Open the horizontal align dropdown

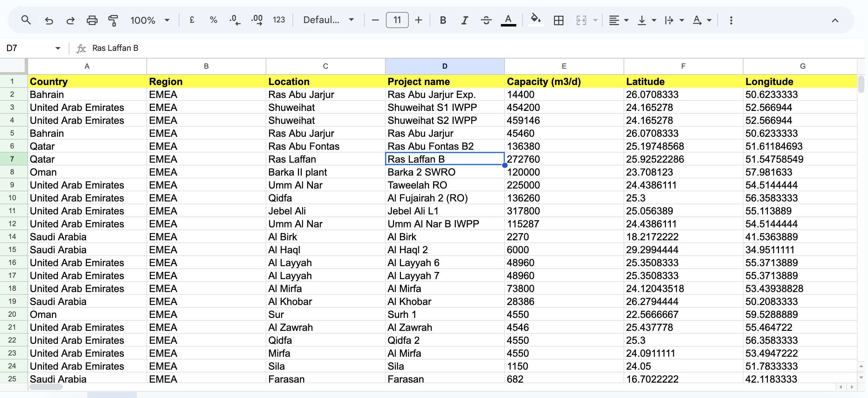tap(618, 20)
